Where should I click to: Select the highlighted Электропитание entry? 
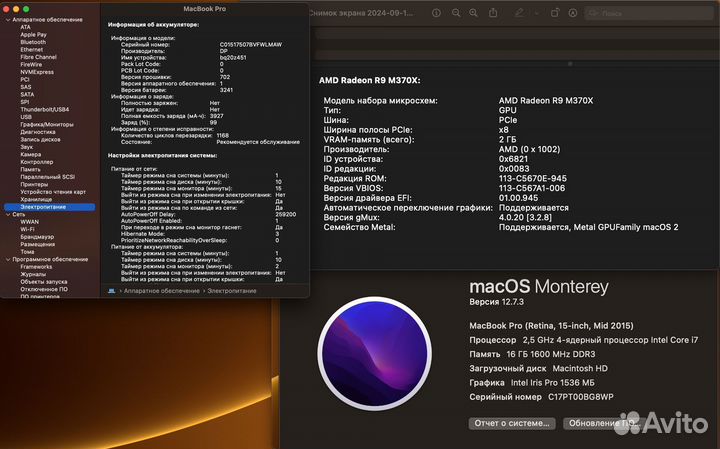50,207
